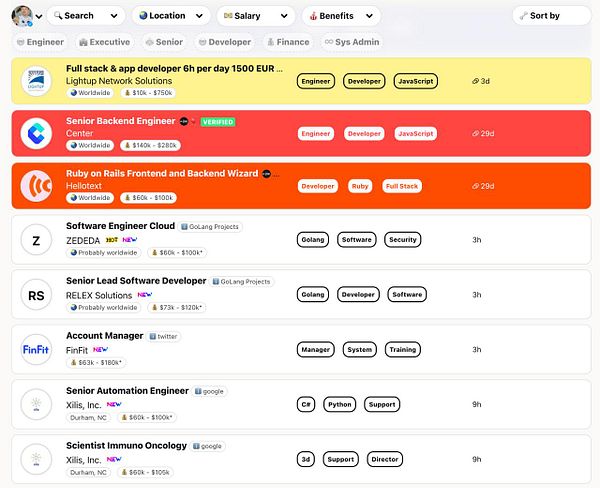Click Durham, NC pill on Senior Automation Engineer
This screenshot has width=600, height=488.
[x=88, y=417]
